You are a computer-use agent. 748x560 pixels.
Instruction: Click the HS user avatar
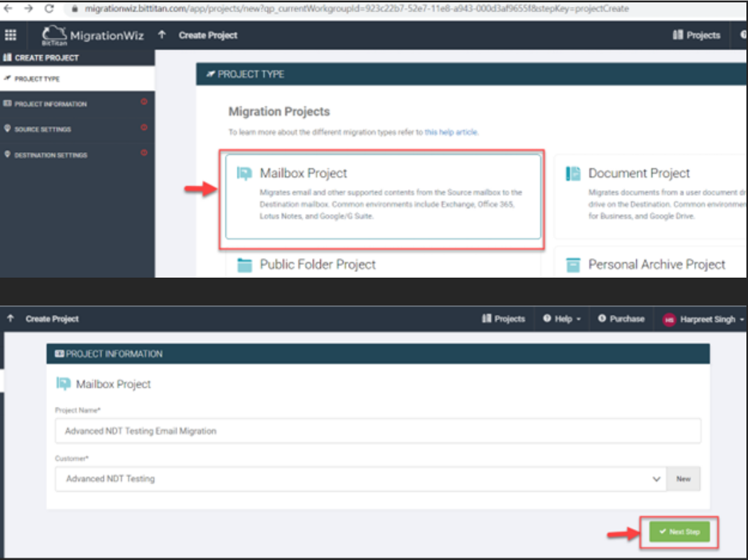[669, 320]
